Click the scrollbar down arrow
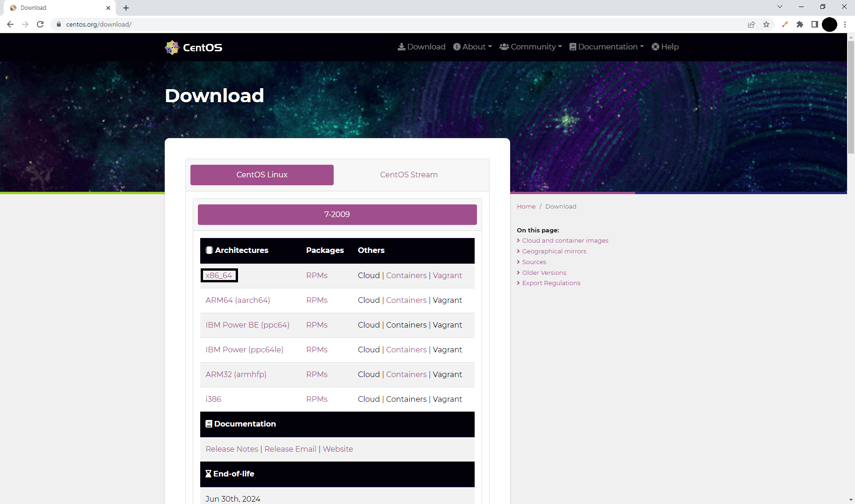Screen dimensions: 855x504 pyautogui.click(x=851, y=500)
